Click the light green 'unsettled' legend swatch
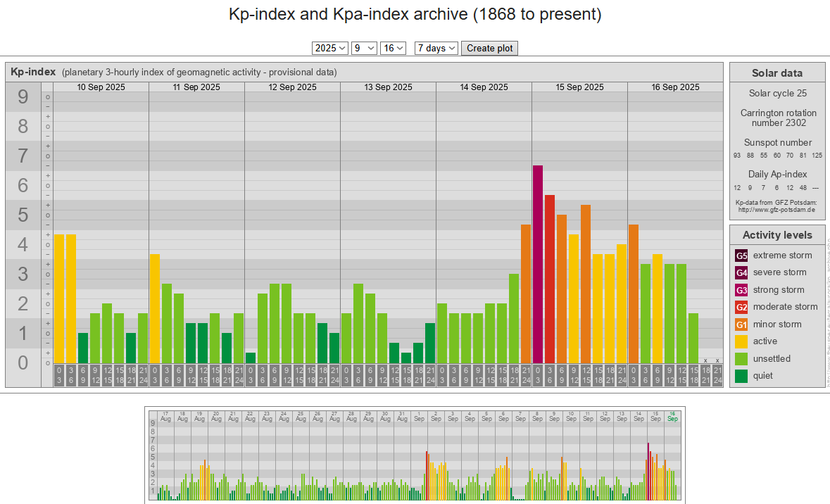Screen dimensions: 830x504 (741, 359)
